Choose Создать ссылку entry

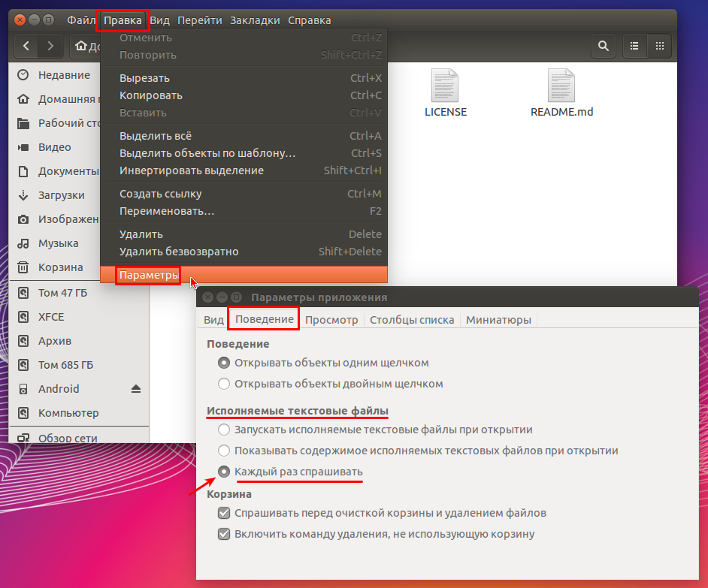click(x=244, y=194)
